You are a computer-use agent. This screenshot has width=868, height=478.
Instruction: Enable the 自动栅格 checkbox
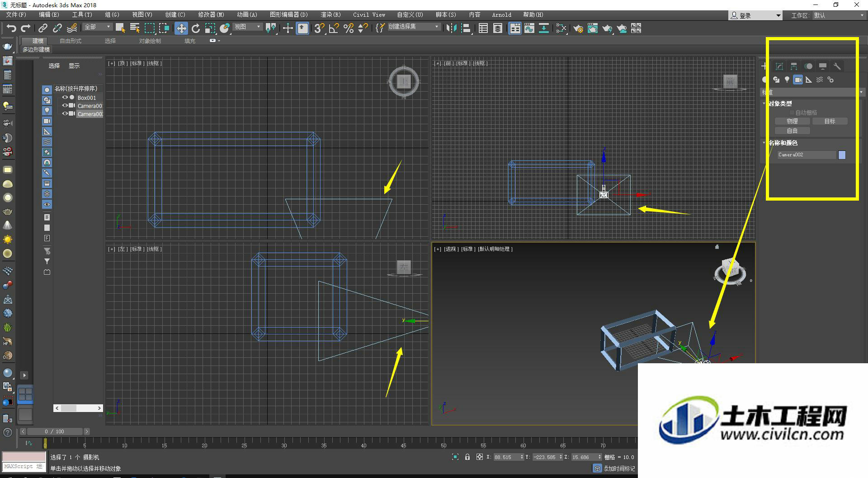click(x=792, y=112)
